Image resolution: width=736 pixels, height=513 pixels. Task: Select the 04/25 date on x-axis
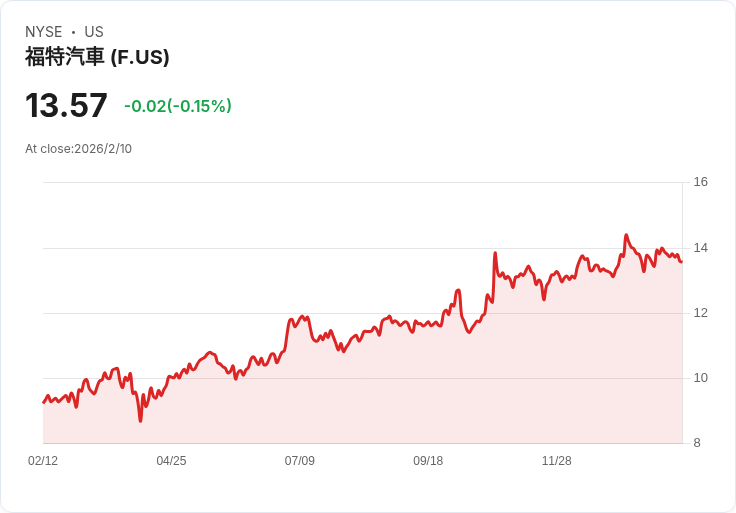[x=171, y=461]
